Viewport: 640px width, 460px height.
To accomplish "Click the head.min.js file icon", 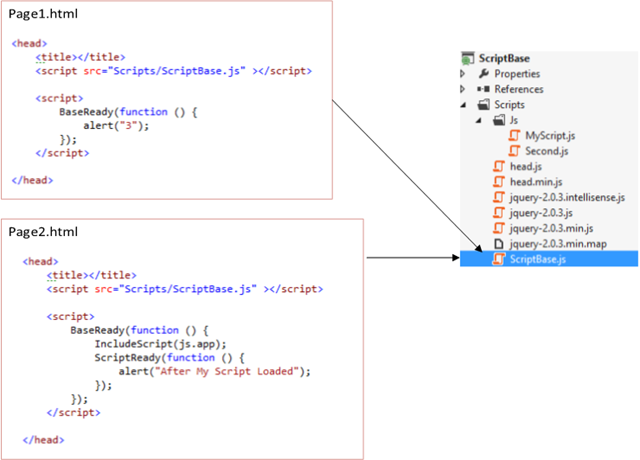I will [x=499, y=182].
